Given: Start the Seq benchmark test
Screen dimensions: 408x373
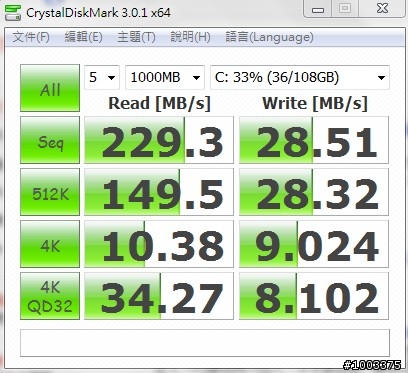Looking at the screenshot, I should click(50, 140).
